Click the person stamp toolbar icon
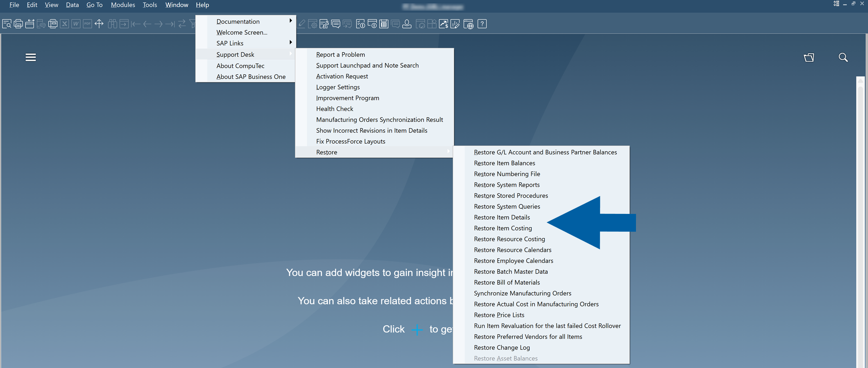Screen dimensions: 868x368 tap(407, 24)
